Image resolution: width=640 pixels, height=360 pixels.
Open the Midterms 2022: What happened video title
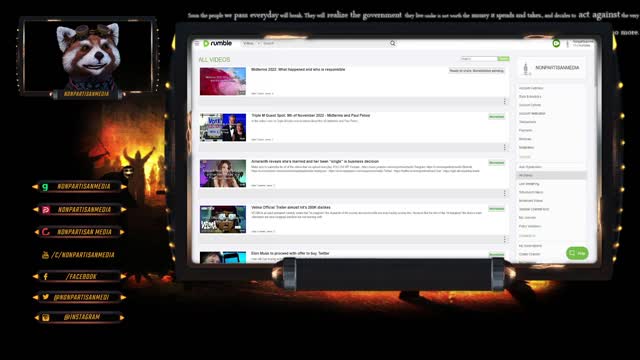pos(298,70)
